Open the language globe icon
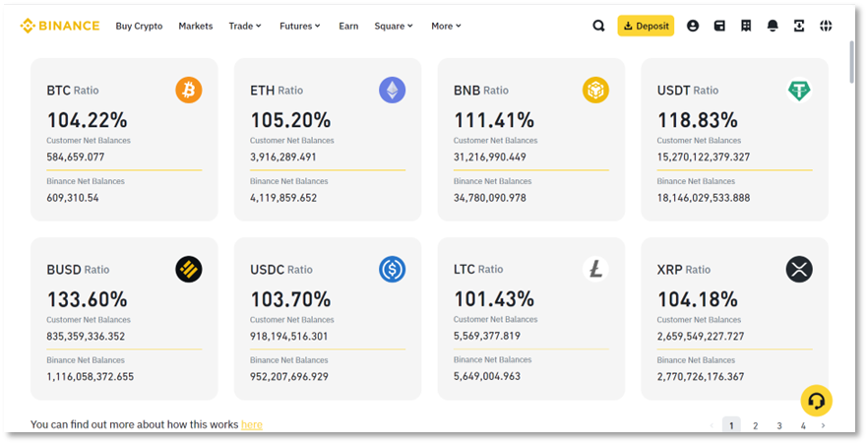This screenshot has width=868, height=445. tap(826, 27)
